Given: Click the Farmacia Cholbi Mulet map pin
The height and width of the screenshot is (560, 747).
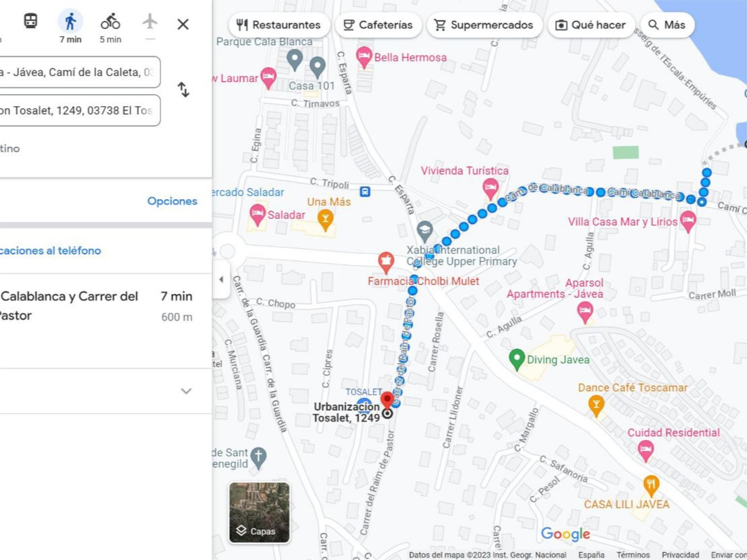Looking at the screenshot, I should tap(386, 261).
